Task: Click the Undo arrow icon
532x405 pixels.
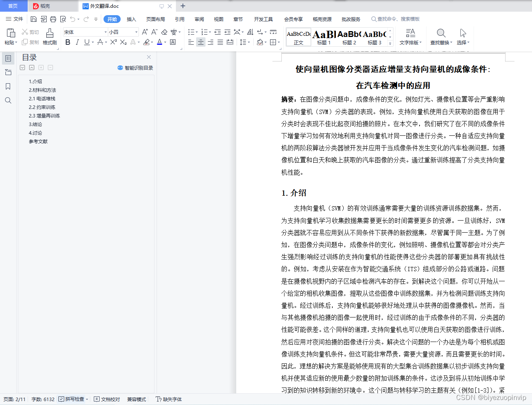Action: click(x=72, y=19)
